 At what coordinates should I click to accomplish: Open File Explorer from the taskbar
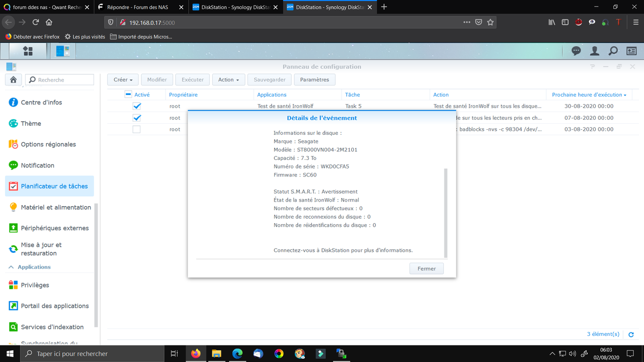click(216, 353)
